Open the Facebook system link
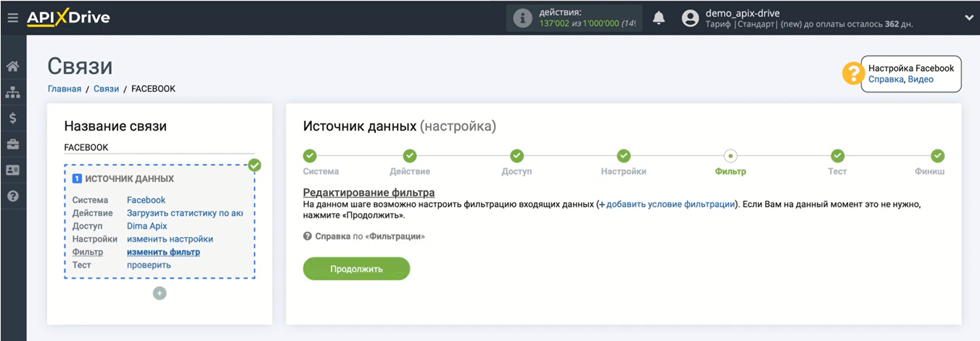980x341 pixels. (146, 200)
